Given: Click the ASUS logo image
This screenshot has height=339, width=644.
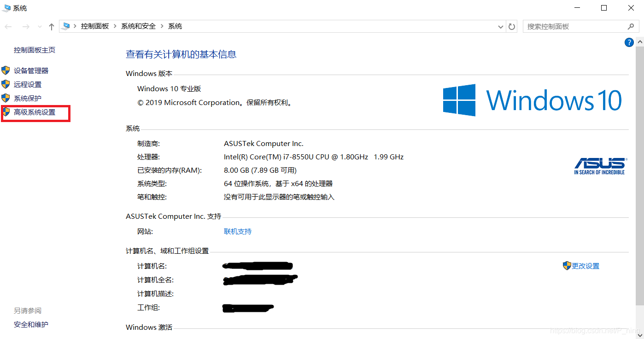Looking at the screenshot, I should click(x=600, y=166).
